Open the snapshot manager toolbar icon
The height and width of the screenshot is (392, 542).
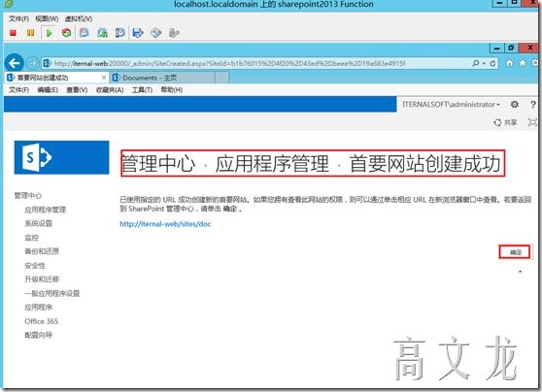[119, 33]
